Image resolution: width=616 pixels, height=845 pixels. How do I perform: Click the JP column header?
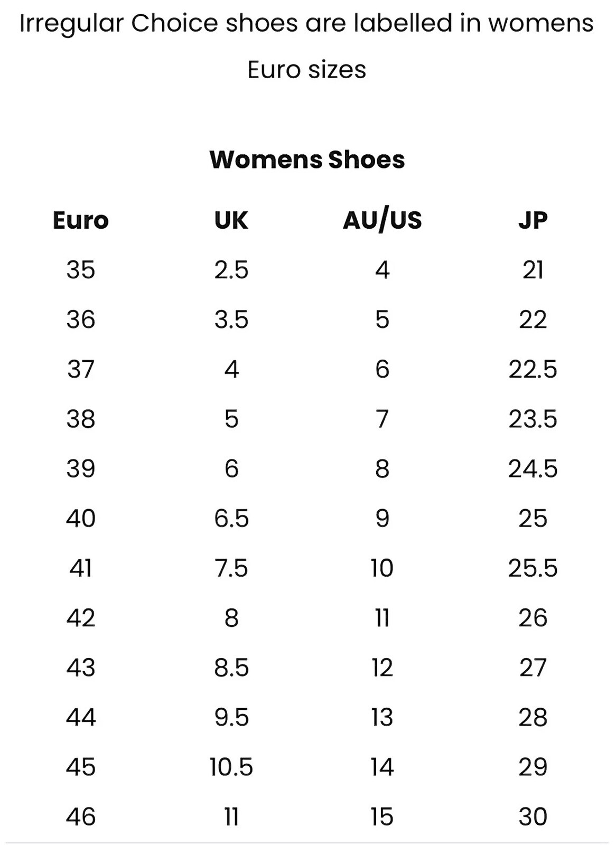tap(533, 220)
